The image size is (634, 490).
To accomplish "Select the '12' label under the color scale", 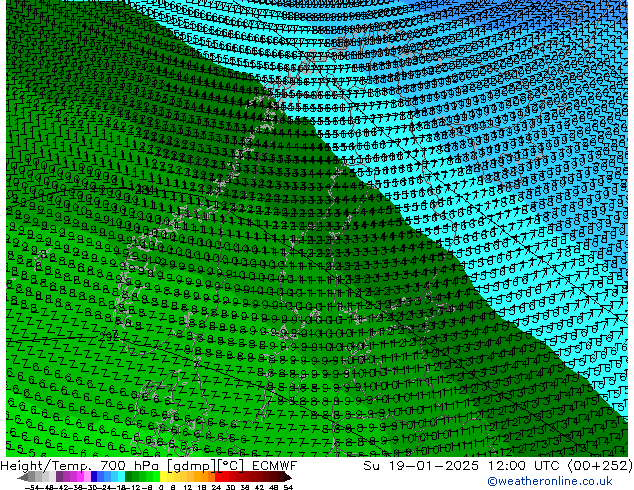I will [x=188, y=488].
